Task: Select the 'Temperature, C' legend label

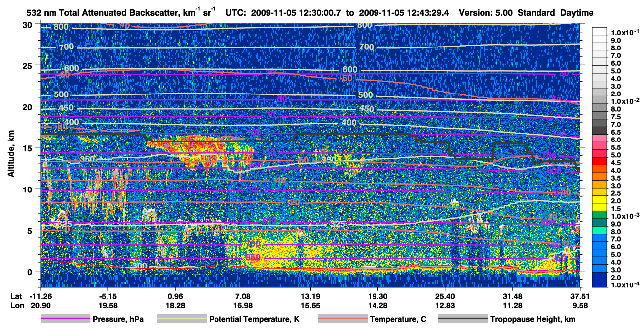Action: tap(398, 320)
